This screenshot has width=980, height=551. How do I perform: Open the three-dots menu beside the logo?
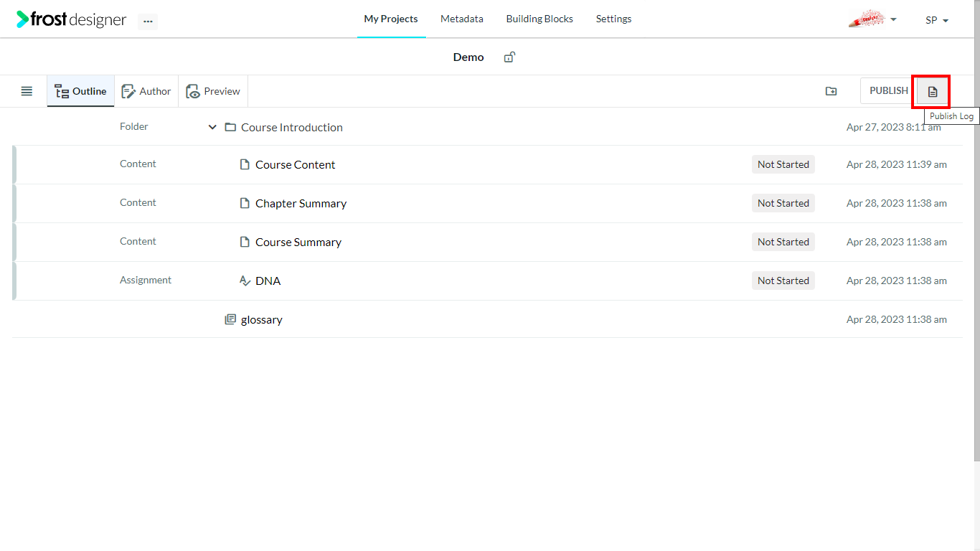(x=148, y=22)
